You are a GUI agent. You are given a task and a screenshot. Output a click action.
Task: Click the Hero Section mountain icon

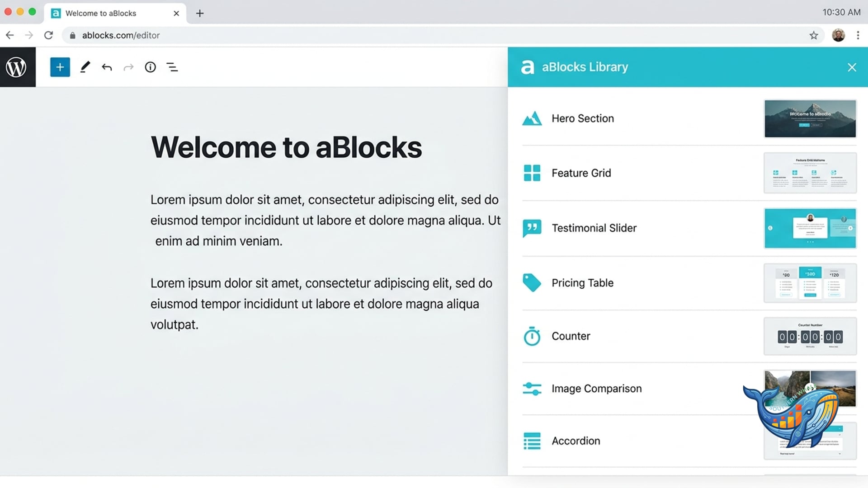(x=532, y=118)
